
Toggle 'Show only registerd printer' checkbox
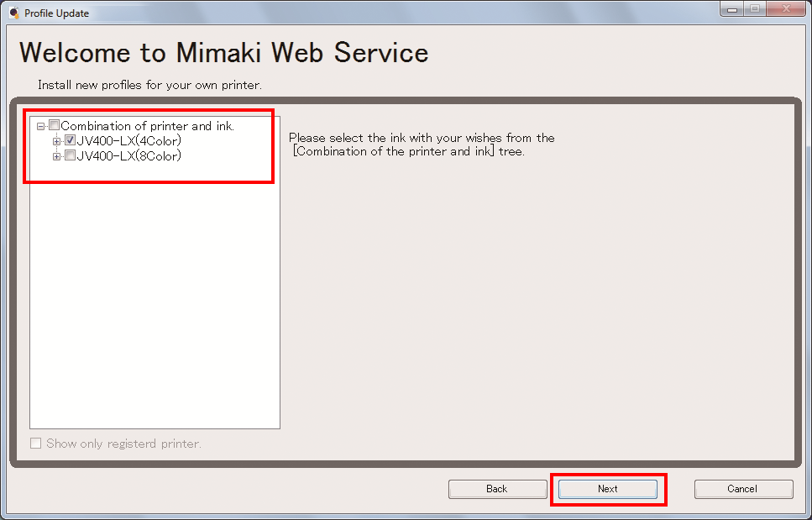point(35,444)
